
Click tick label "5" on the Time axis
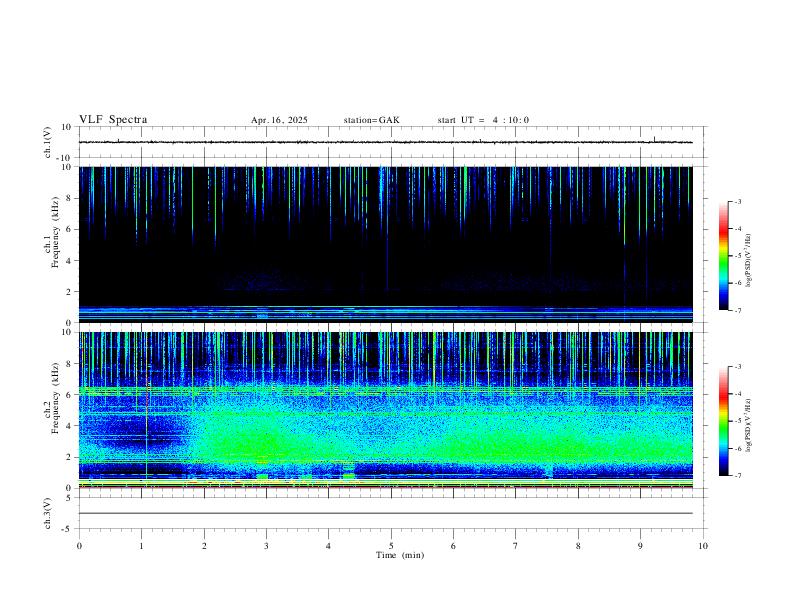pyautogui.click(x=391, y=546)
